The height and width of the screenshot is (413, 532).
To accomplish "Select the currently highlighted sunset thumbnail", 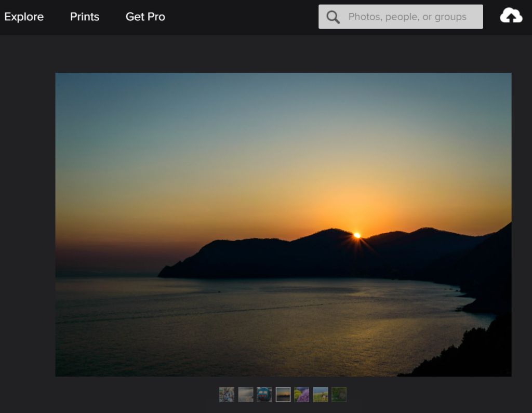I will (x=283, y=394).
